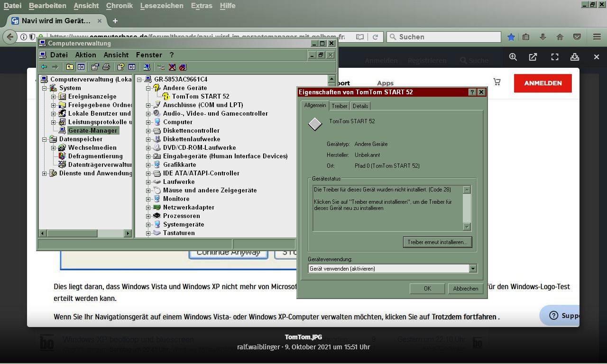Image resolution: width=607 pixels, height=364 pixels.
Task: Click the shopping cart icon on the webpage
Action: pyautogui.click(x=497, y=82)
